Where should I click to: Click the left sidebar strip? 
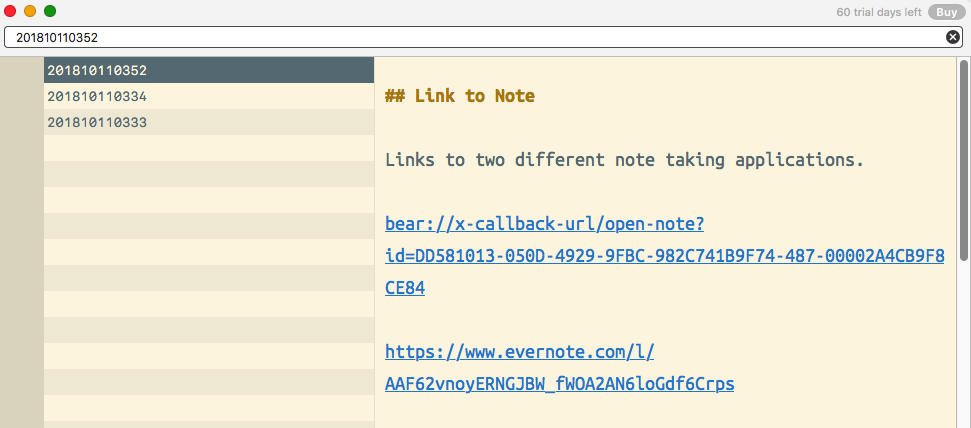pos(22,242)
